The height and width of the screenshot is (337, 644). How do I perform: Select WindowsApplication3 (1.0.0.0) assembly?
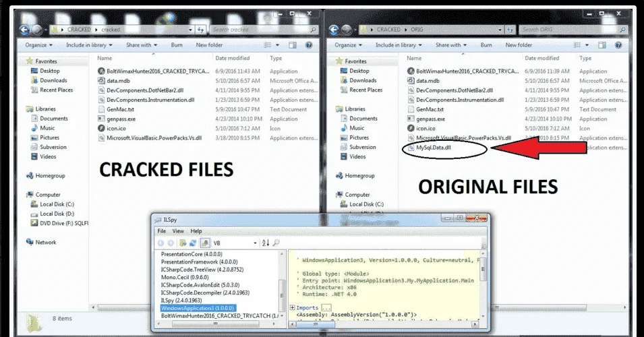198,308
